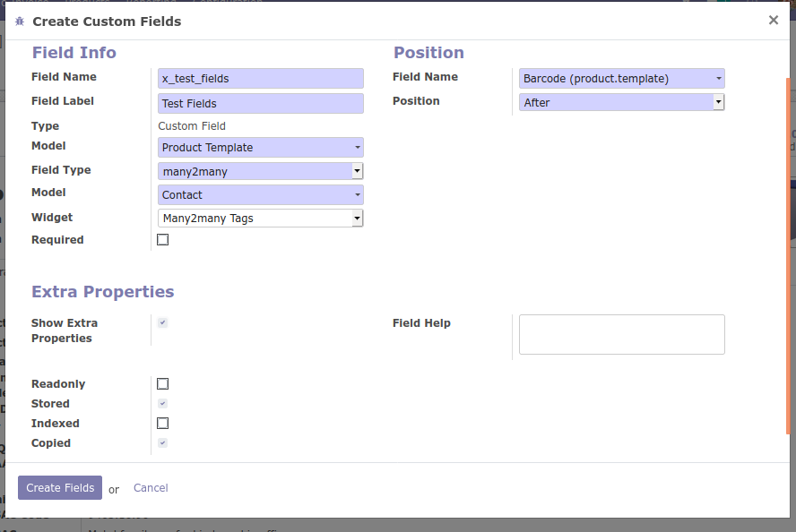This screenshot has width=796, height=532.
Task: Click the x_test_fields Field Name input
Action: pos(261,79)
